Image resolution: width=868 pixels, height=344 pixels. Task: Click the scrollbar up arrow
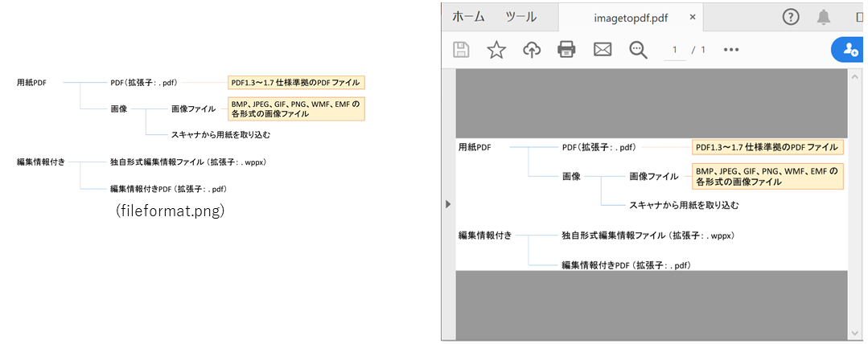[855, 77]
